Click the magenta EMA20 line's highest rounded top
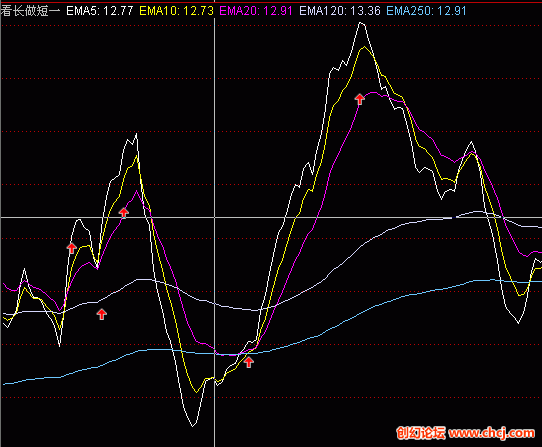The width and height of the screenshot is (542, 447). click(373, 92)
